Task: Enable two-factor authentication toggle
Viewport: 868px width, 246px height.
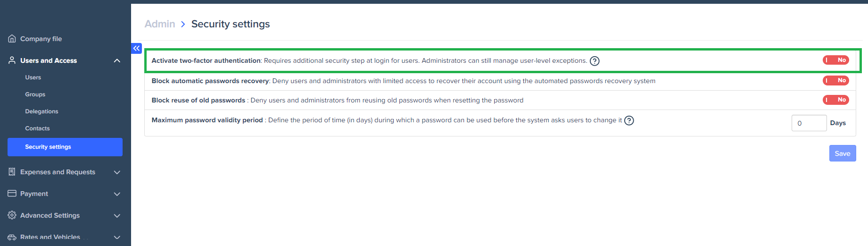Action: coord(835,60)
